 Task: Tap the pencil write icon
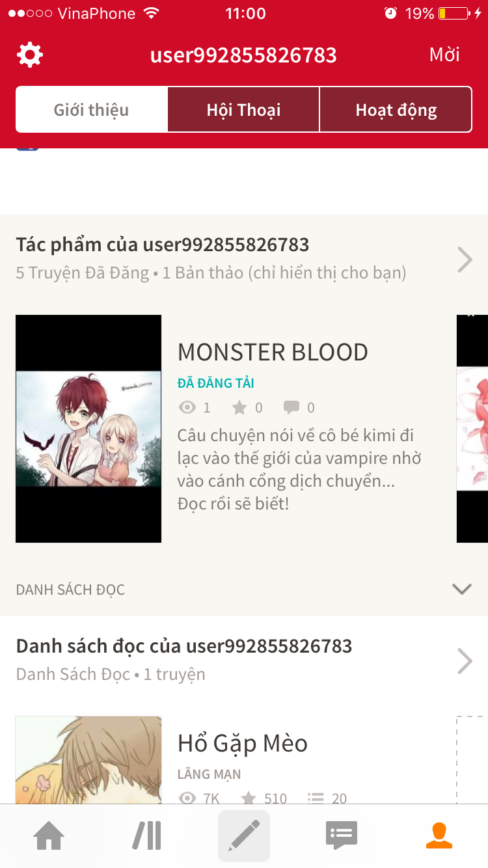[x=244, y=836]
